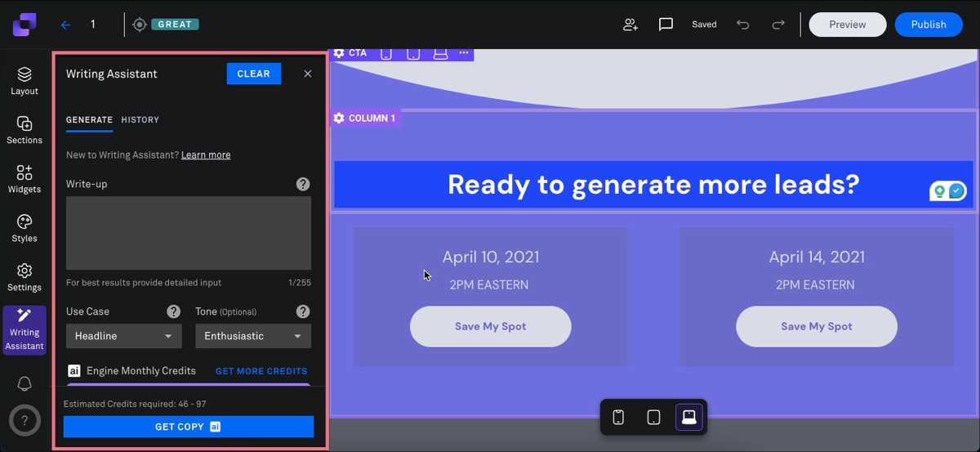Open COLUMN 1 settings gear
The width and height of the screenshot is (980, 452).
(x=339, y=119)
